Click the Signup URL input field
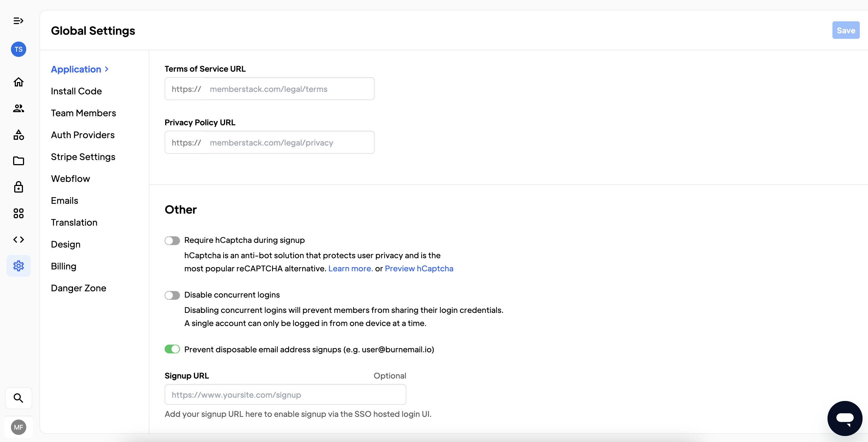The height and width of the screenshot is (442, 868). pyautogui.click(x=285, y=394)
